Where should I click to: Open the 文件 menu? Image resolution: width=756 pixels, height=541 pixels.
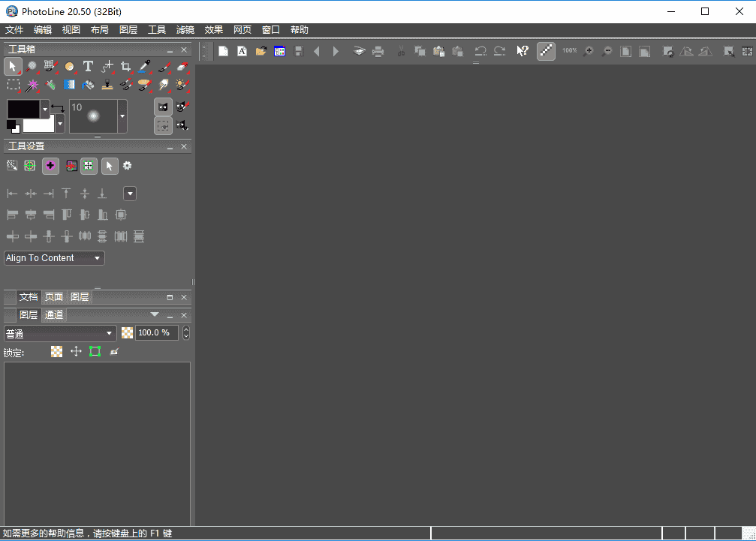click(14, 30)
